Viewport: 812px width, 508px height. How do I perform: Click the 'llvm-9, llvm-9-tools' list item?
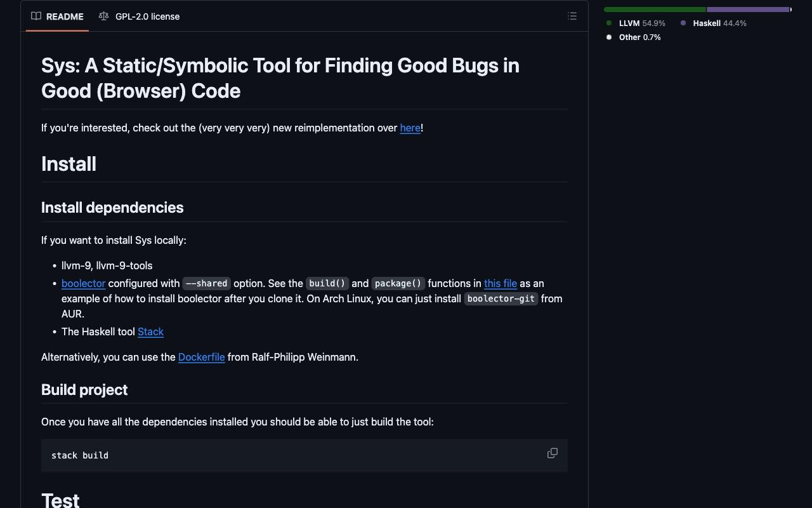(107, 266)
